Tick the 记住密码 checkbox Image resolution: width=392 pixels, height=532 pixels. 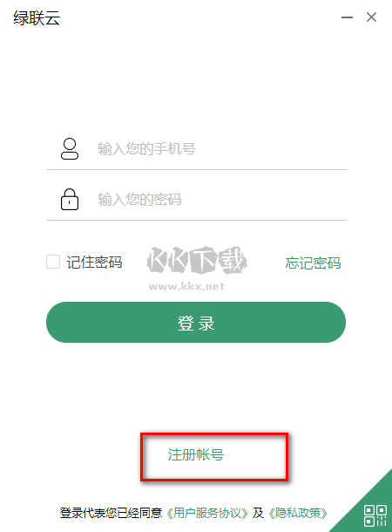(x=53, y=262)
